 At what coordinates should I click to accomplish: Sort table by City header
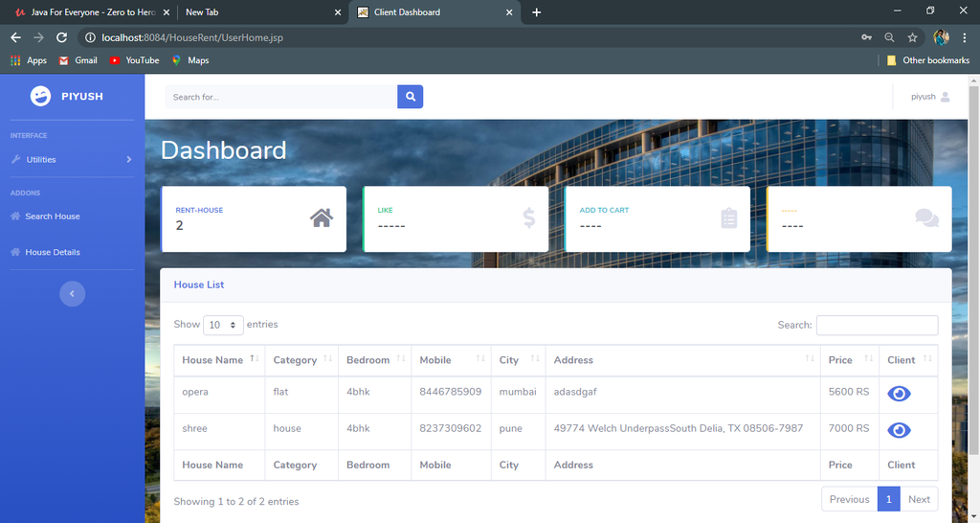[x=518, y=360]
